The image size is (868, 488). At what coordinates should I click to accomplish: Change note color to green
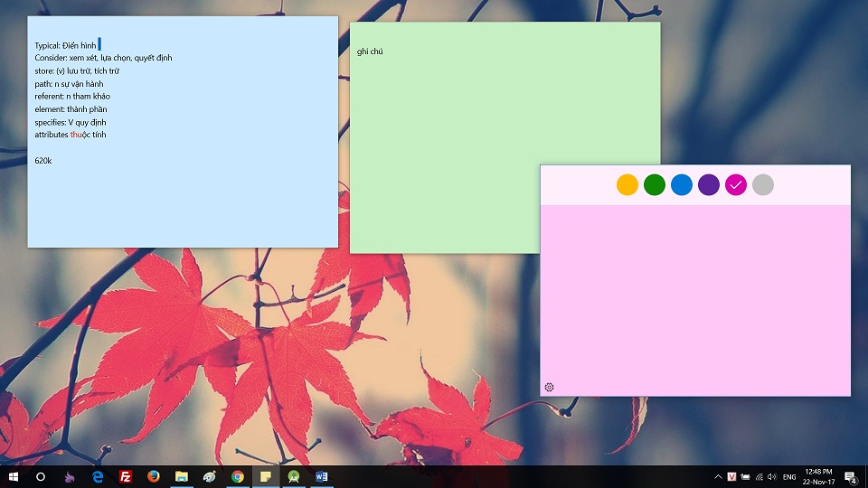click(655, 184)
